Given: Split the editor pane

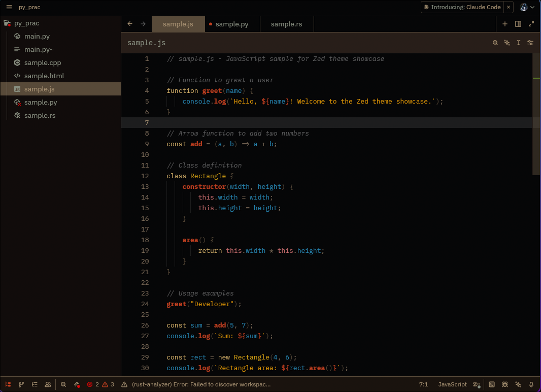Looking at the screenshot, I should pos(518,24).
